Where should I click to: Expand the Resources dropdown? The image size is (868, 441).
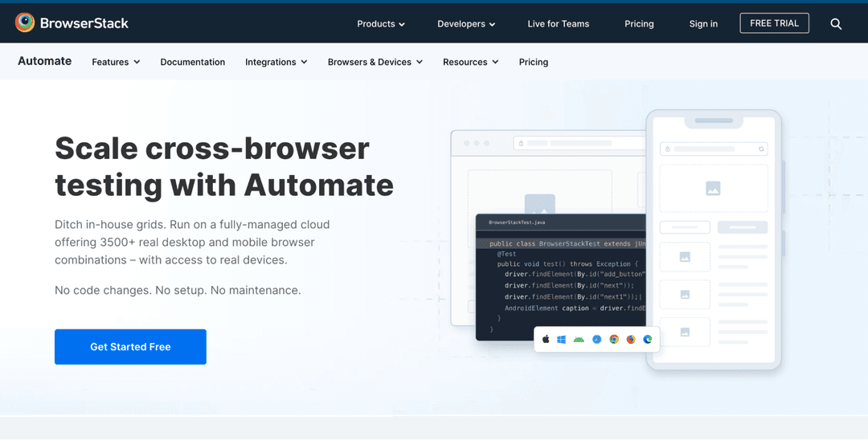[470, 62]
